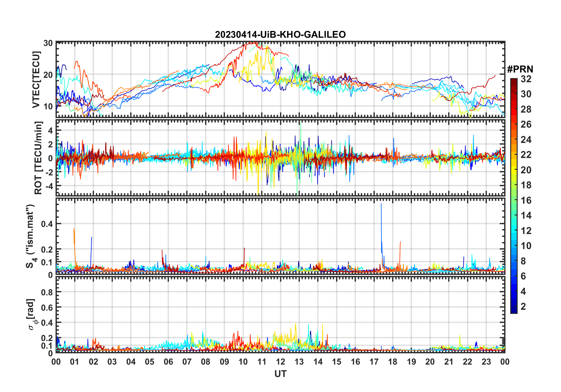Screen dimensions: 561x392
Task: Select colorbar tick label 26
Action: [526, 124]
